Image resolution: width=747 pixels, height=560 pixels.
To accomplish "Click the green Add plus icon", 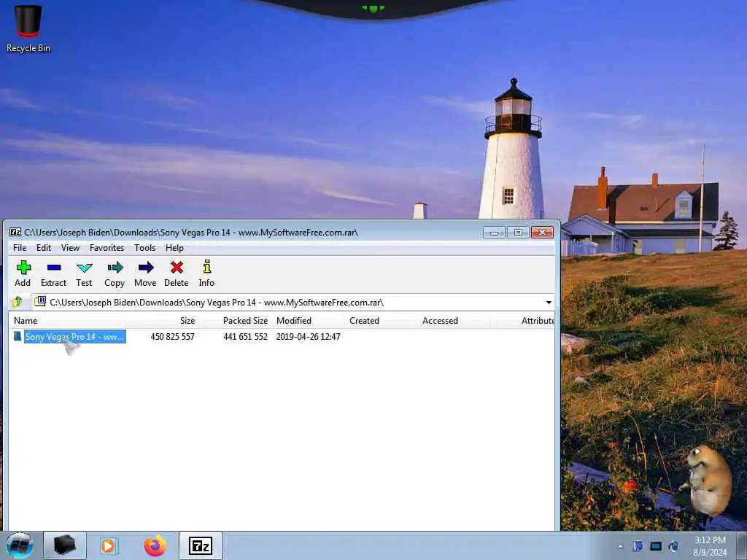I will tap(23, 267).
